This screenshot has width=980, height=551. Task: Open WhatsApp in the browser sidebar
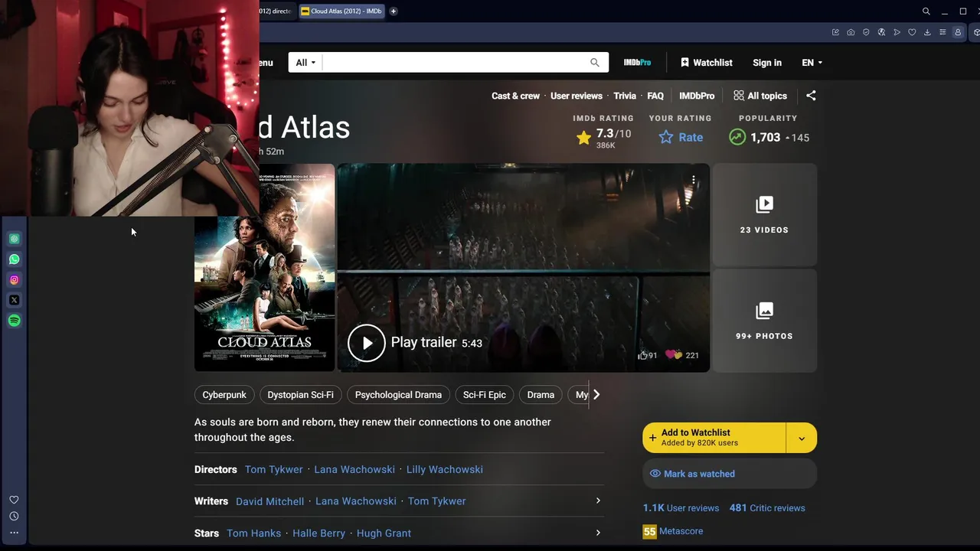[x=14, y=259]
